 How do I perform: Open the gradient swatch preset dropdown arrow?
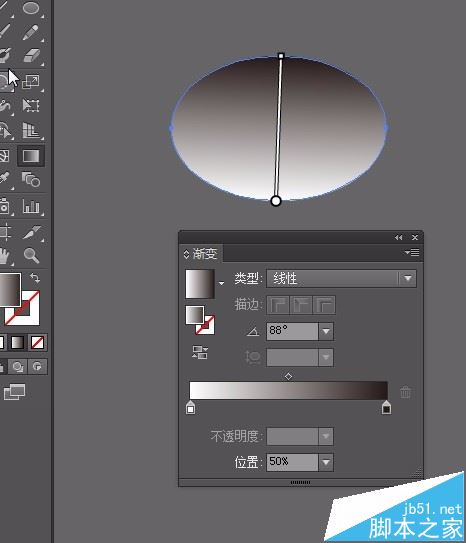(x=221, y=283)
